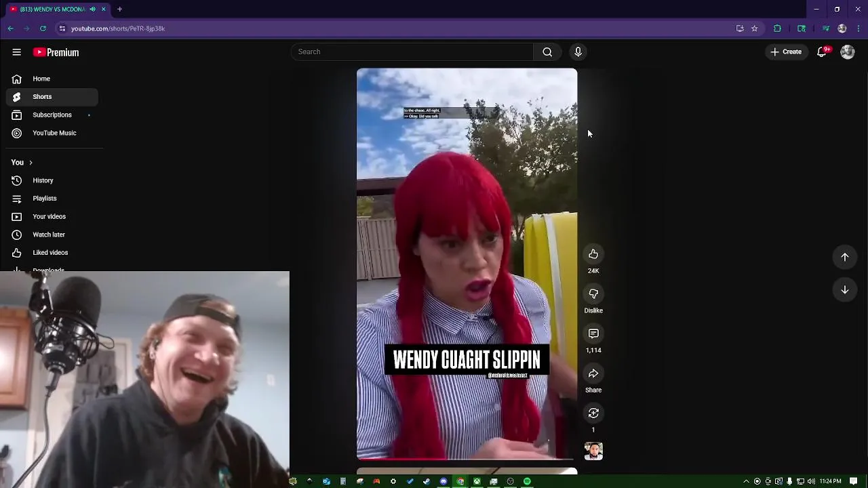The height and width of the screenshot is (488, 868).
Task: Show hidden system tray icons
Action: pos(747,481)
